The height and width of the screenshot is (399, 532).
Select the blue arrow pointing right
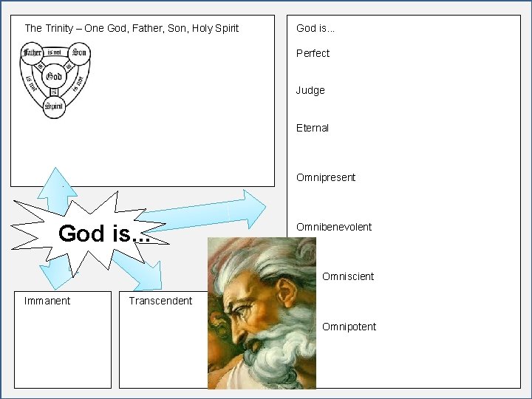(204, 211)
